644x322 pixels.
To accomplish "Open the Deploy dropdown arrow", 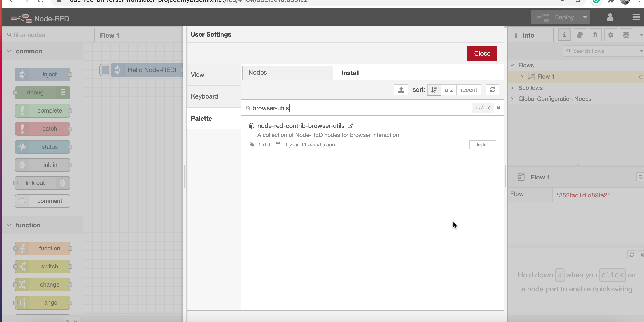I will 585,17.
